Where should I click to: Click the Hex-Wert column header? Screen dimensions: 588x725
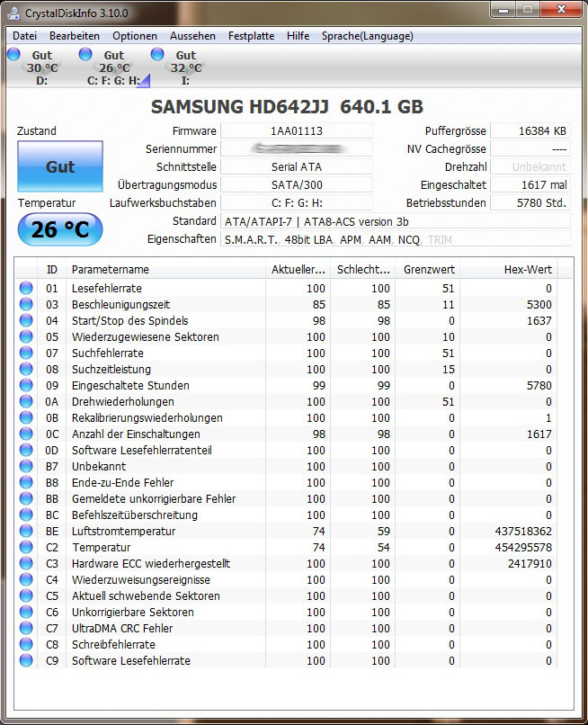[509, 270]
